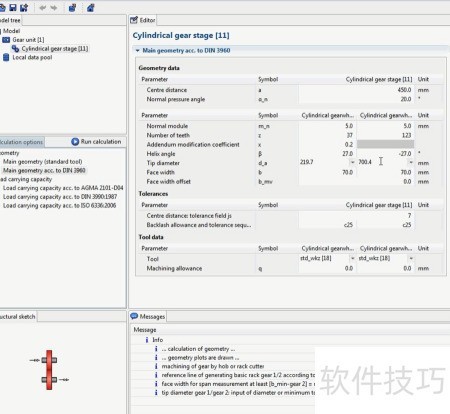Click the Local data pool database icon

coord(6,57)
